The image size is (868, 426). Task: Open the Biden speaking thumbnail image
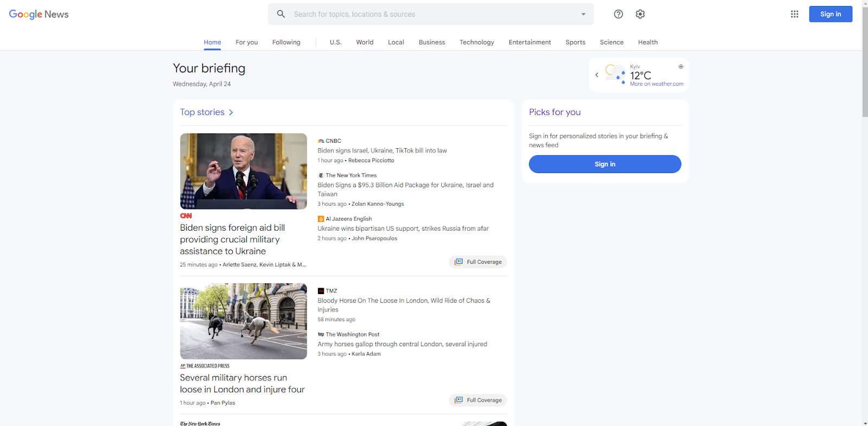click(x=244, y=171)
